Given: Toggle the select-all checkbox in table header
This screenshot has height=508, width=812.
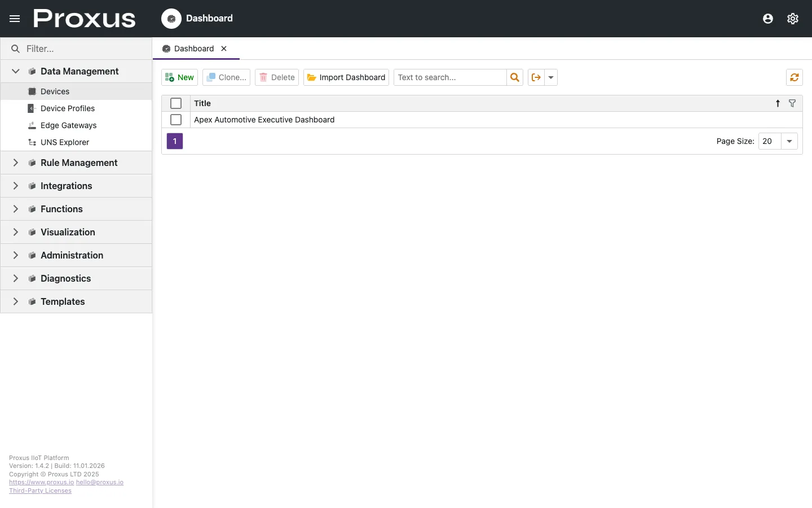Looking at the screenshot, I should pyautogui.click(x=176, y=103).
